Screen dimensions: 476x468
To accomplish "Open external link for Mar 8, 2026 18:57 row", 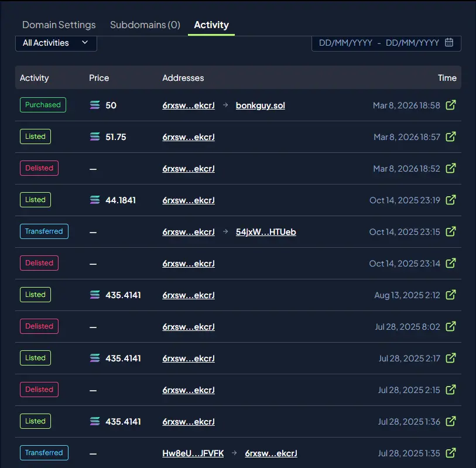I will [x=450, y=136].
